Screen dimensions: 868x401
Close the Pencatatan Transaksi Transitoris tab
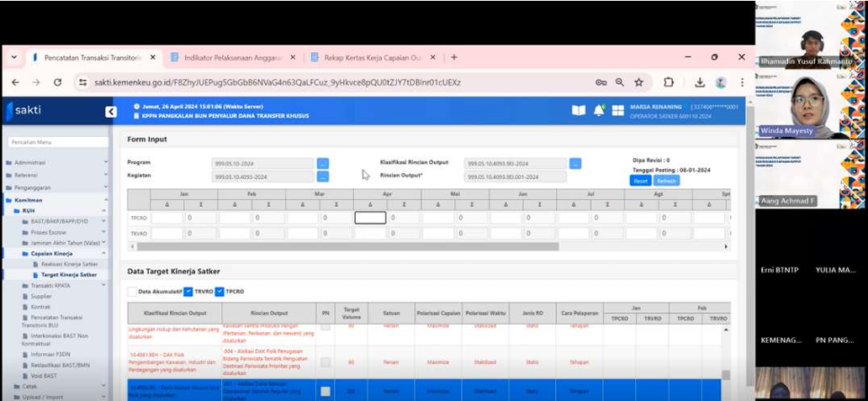153,57
